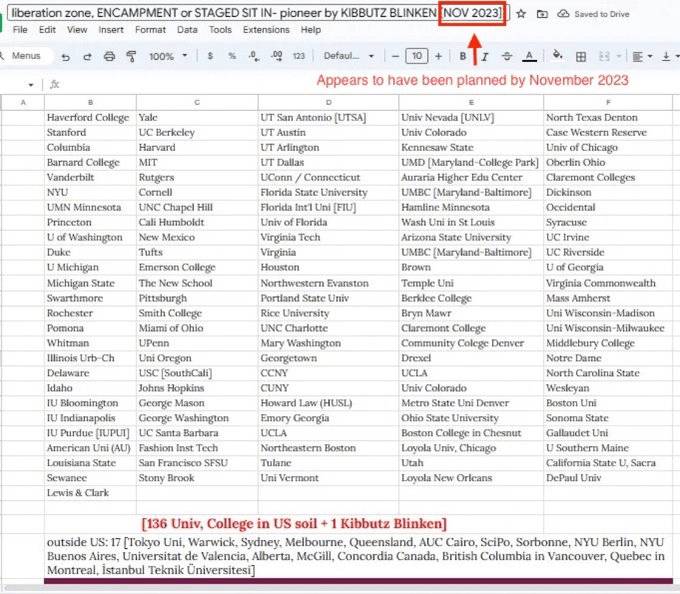Click the Move to folder icon
Viewport: 680px width, 594px height.
541,13
